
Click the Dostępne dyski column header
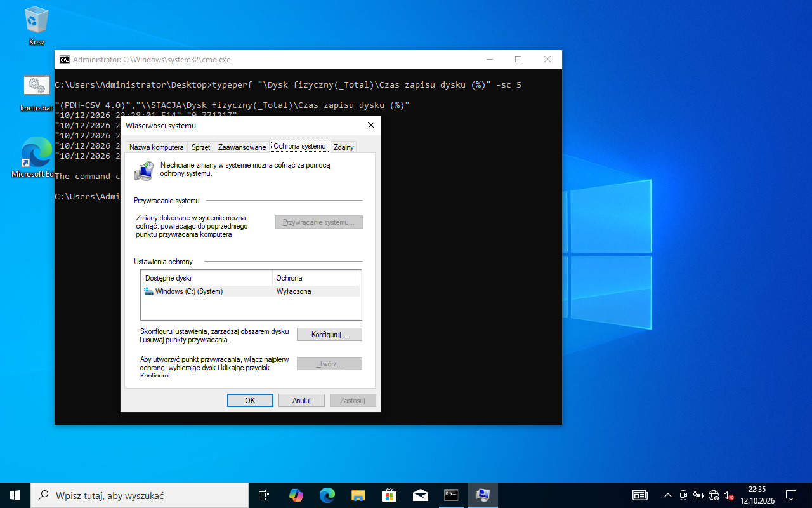[x=206, y=278]
